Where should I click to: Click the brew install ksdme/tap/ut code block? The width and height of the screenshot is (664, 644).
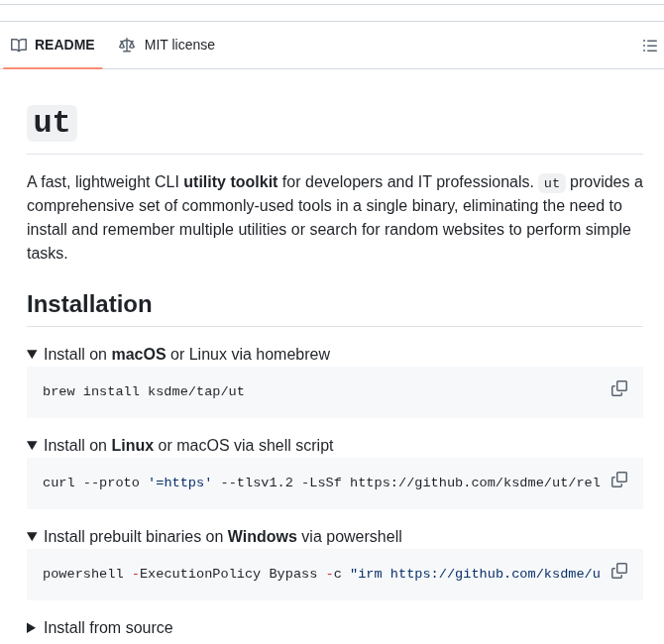pyautogui.click(x=144, y=392)
